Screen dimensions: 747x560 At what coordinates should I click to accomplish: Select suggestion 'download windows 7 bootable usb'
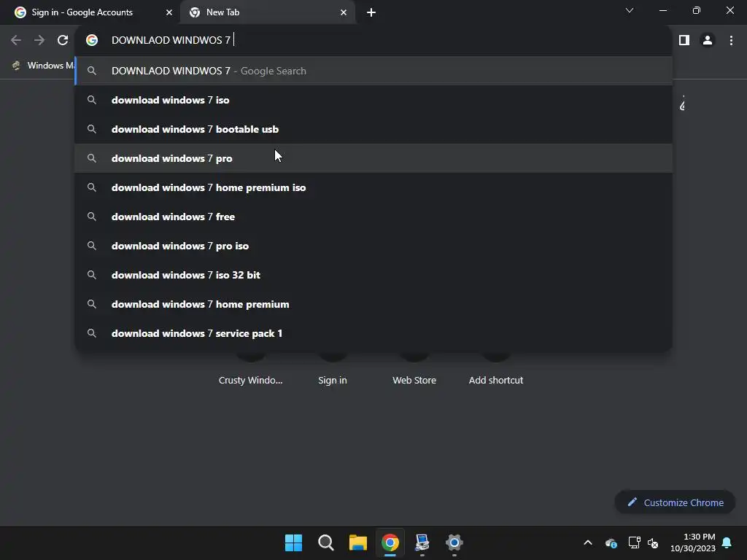[373, 129]
